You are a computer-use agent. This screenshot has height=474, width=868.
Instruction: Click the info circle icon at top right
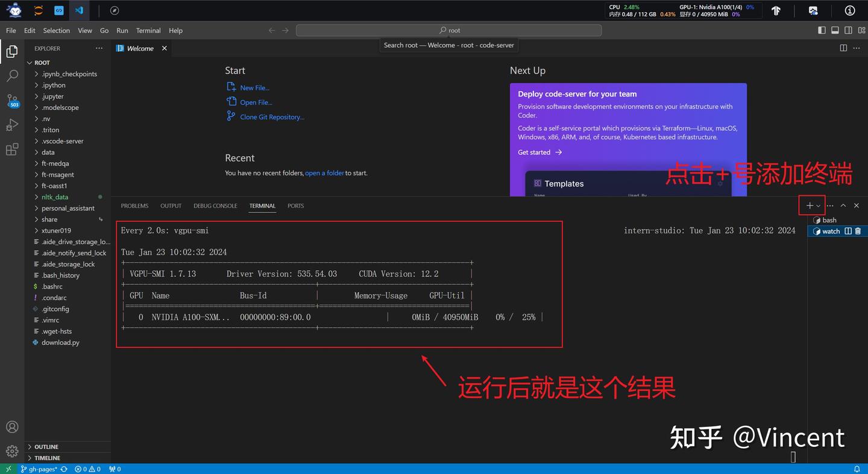click(x=850, y=10)
